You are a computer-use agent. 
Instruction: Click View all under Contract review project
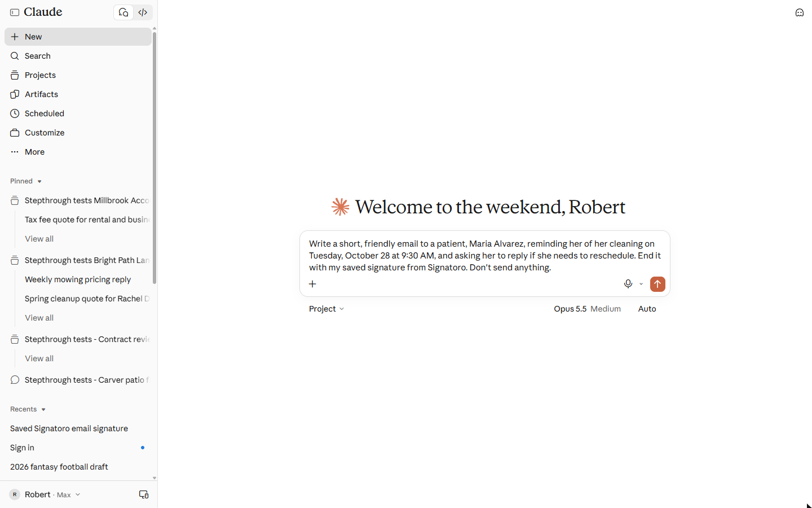tap(39, 358)
